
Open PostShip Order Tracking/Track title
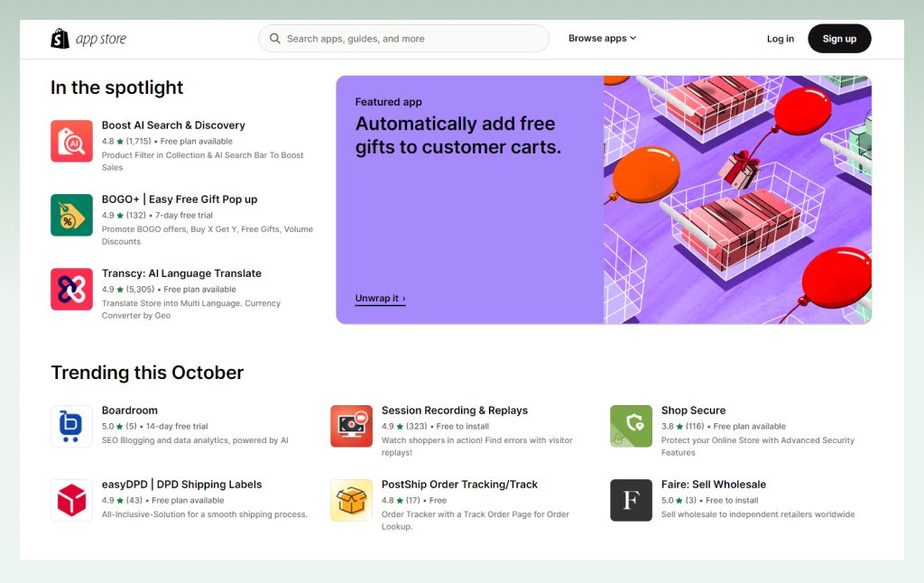click(x=459, y=485)
